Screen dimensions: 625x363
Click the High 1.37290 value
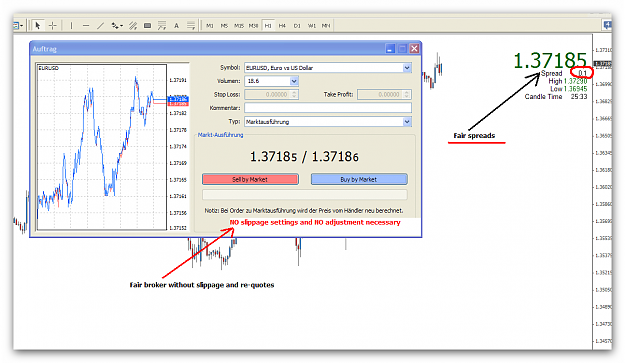coord(575,81)
